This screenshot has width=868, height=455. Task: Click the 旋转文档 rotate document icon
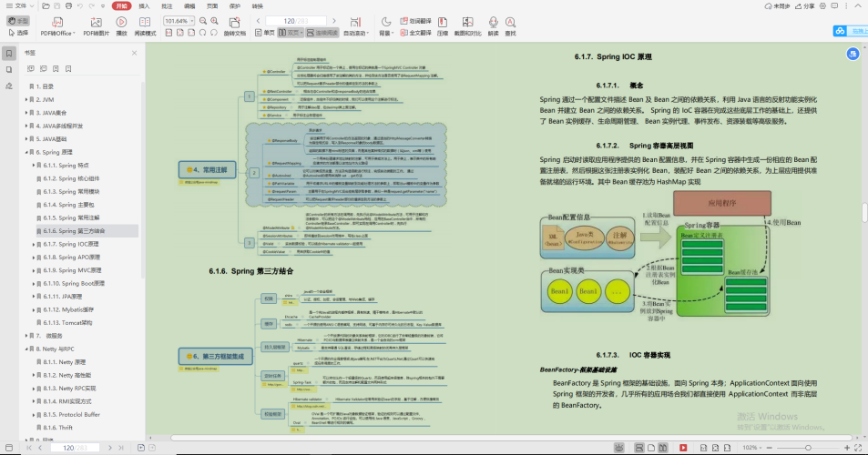(235, 26)
